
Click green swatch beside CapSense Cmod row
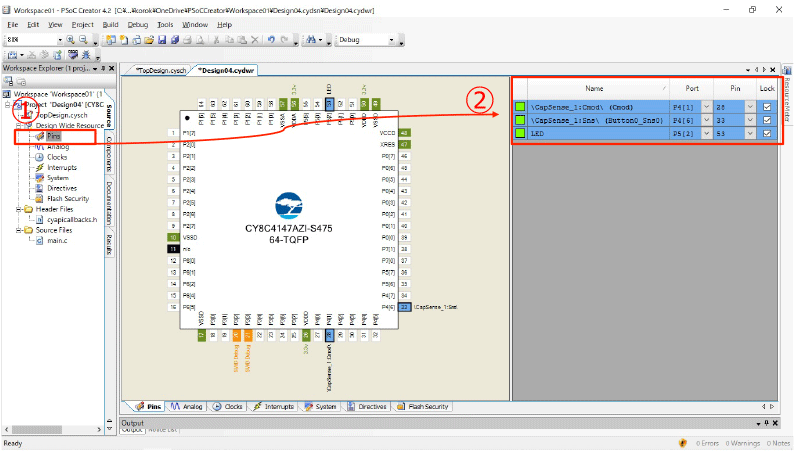520,107
